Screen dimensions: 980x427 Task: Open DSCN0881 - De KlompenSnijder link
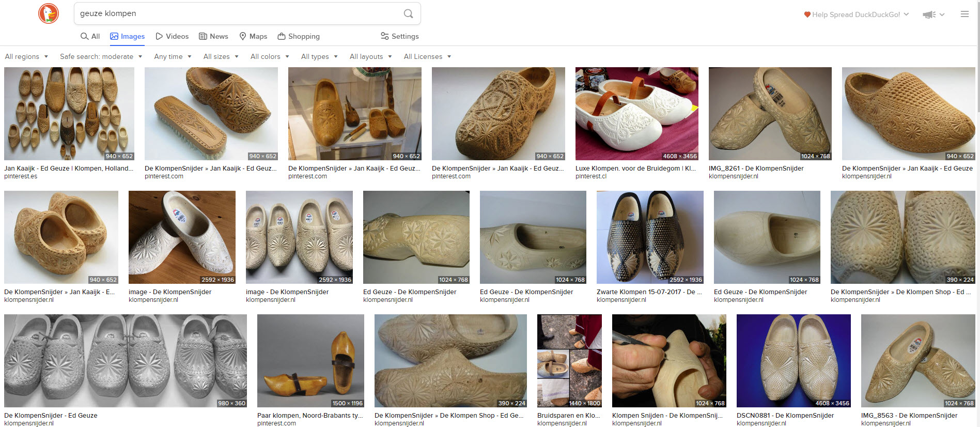pos(785,415)
